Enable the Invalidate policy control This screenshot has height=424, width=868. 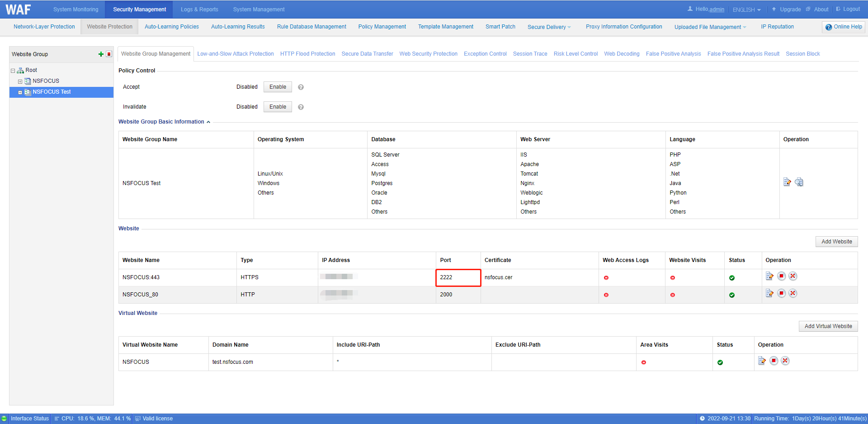pyautogui.click(x=278, y=107)
